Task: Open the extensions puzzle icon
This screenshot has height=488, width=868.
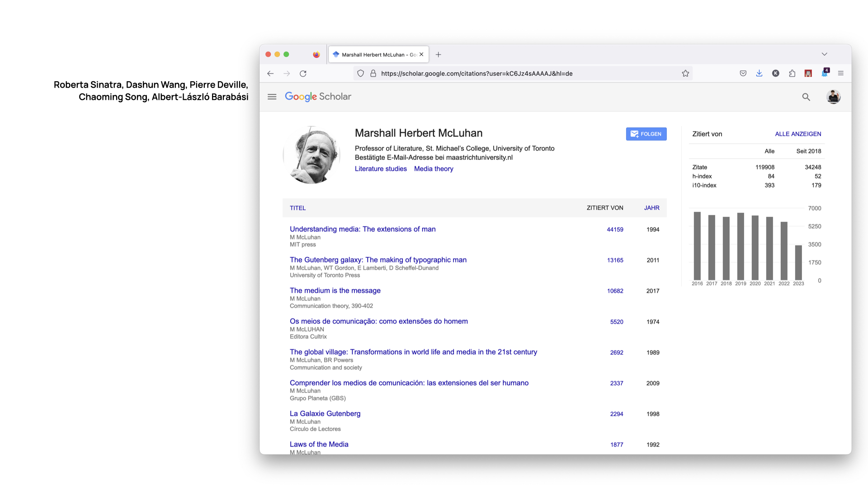Action: [x=792, y=73]
